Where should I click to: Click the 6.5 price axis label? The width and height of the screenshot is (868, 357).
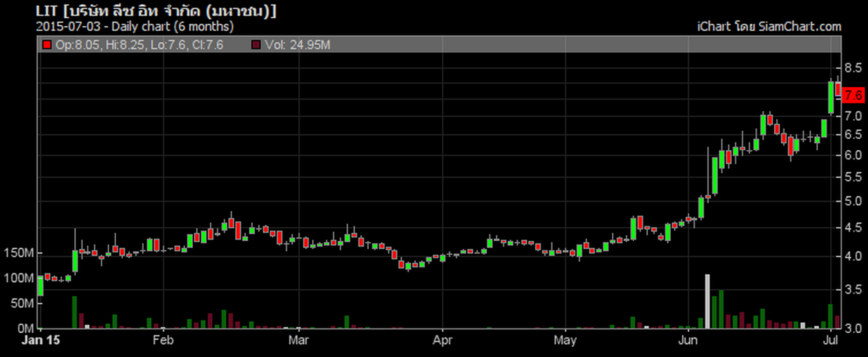pyautogui.click(x=853, y=134)
